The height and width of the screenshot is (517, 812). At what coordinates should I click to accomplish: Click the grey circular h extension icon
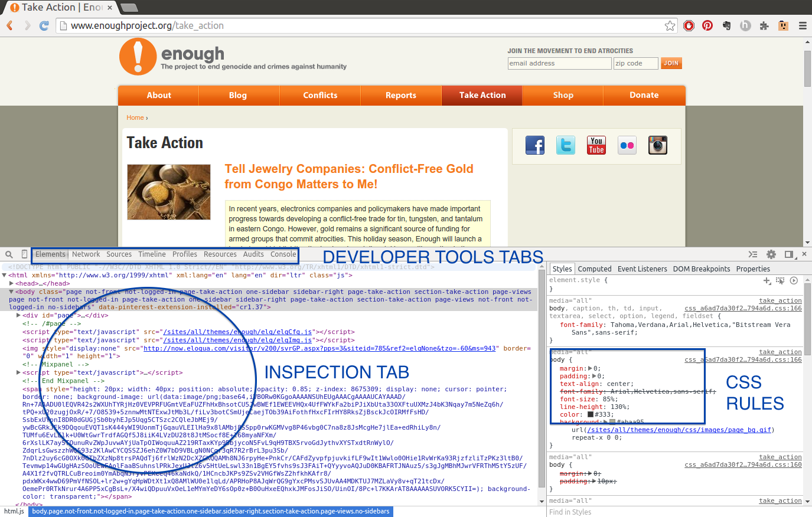tap(745, 25)
